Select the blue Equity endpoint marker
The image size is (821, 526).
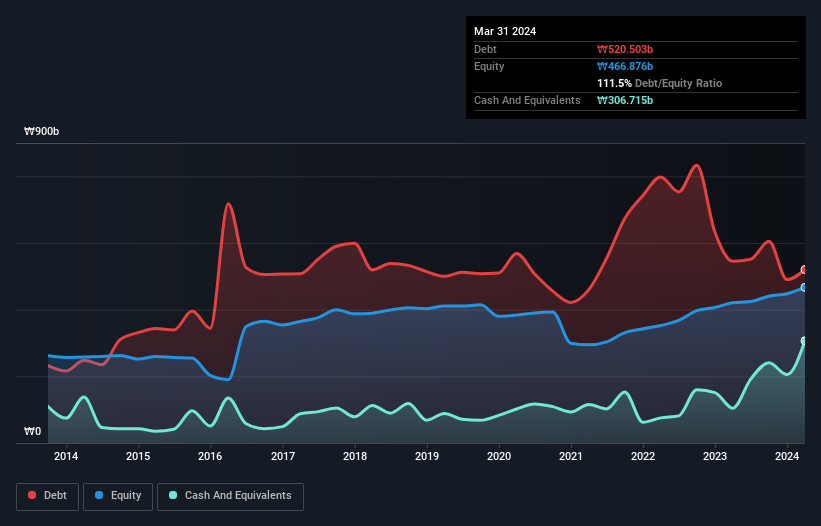(804, 287)
